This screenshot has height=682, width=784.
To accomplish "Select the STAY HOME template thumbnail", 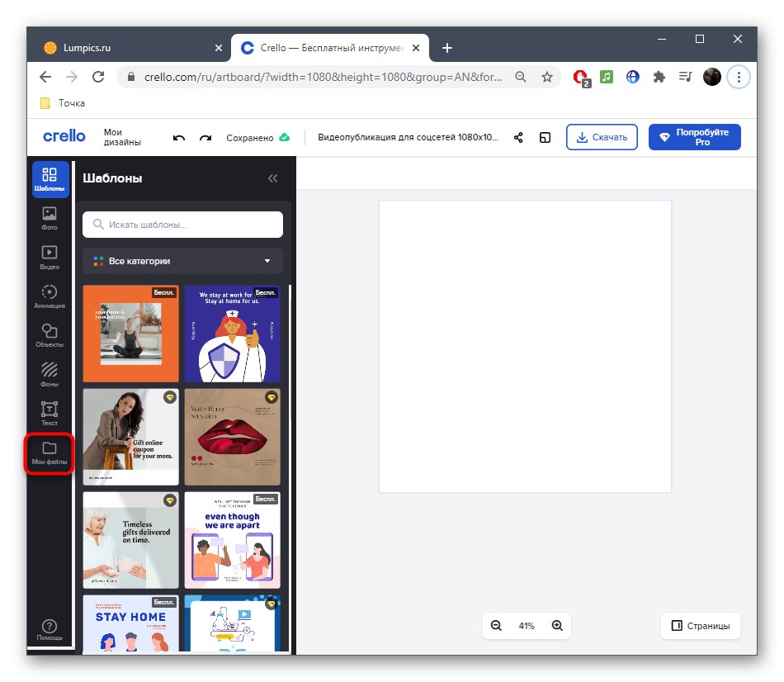I will click(130, 623).
